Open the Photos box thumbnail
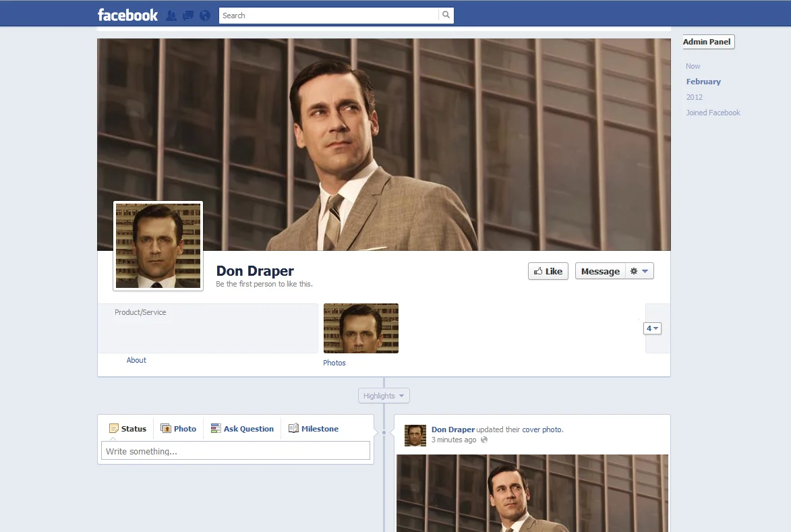The height and width of the screenshot is (532, 791). pyautogui.click(x=361, y=328)
